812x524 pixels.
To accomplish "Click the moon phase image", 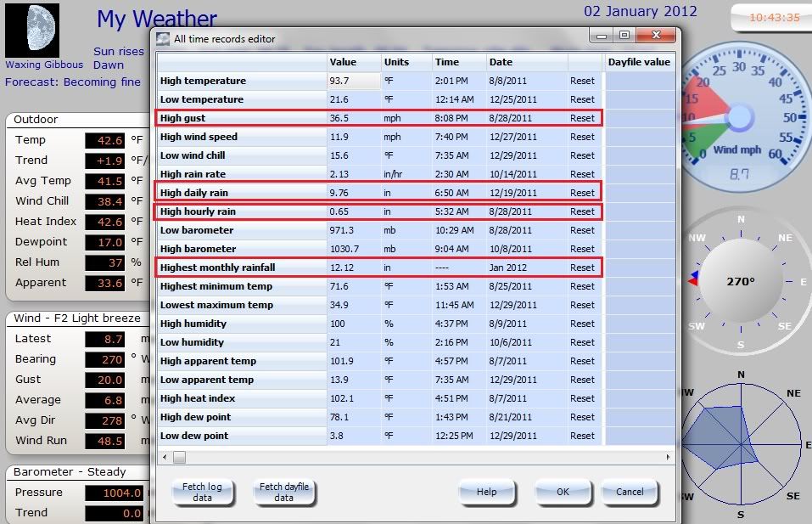I will coord(32,30).
